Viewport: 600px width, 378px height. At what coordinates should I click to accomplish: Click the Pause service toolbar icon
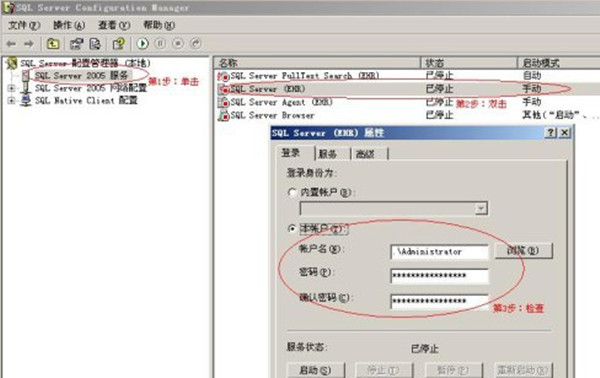tap(160, 44)
